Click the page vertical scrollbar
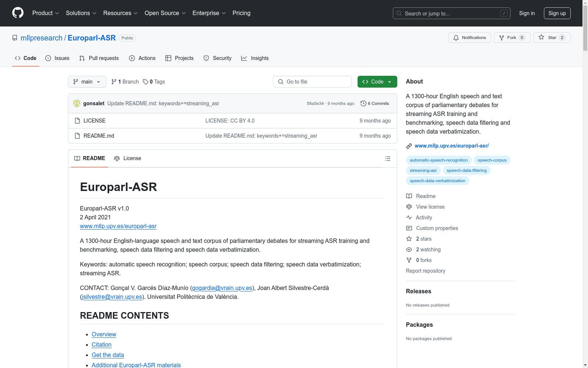The height and width of the screenshot is (368, 588). [585, 184]
